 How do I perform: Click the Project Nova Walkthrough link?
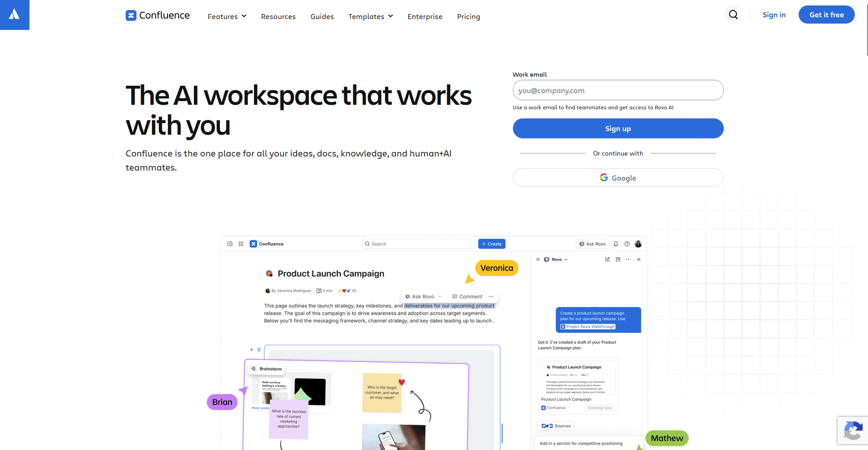(x=588, y=327)
